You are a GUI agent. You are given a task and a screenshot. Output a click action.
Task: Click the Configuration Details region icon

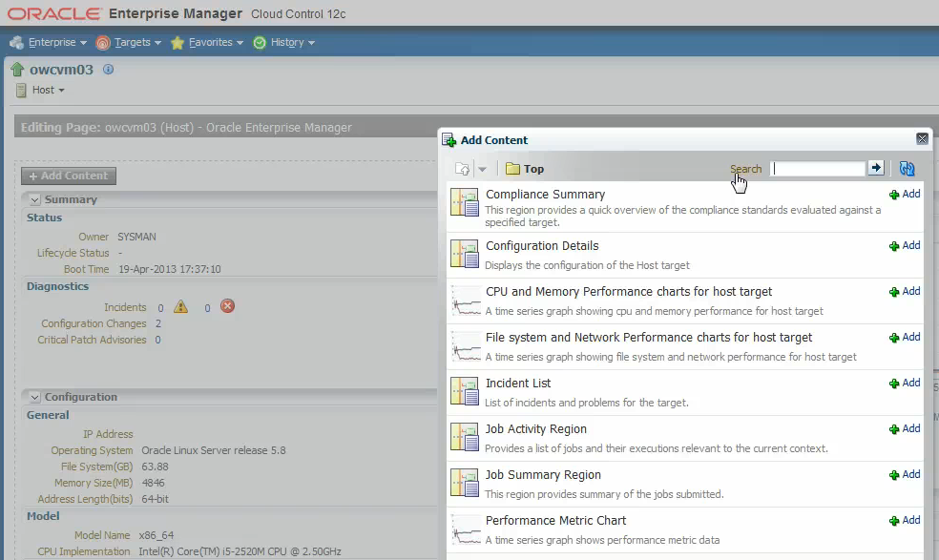click(465, 254)
